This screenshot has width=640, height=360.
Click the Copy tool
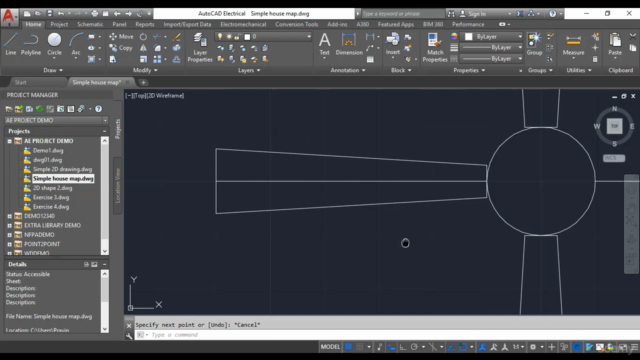click(x=121, y=48)
